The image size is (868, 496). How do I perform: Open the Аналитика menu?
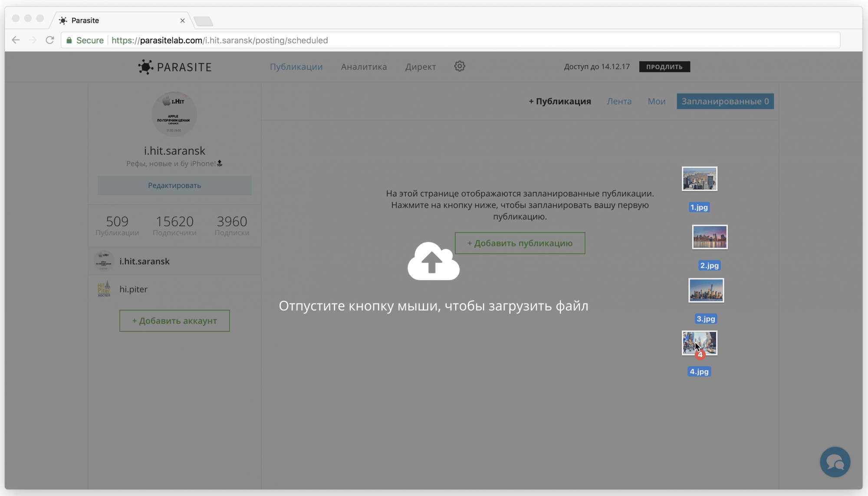[364, 67]
